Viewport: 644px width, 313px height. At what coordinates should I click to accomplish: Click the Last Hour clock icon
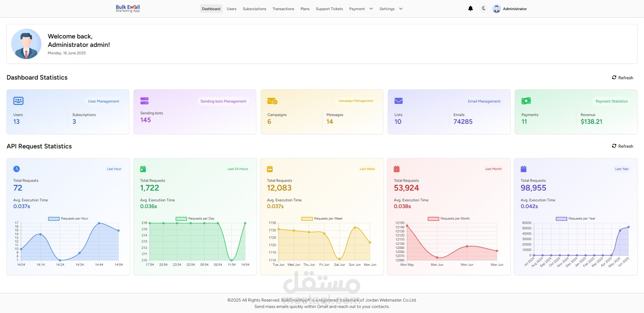click(17, 169)
